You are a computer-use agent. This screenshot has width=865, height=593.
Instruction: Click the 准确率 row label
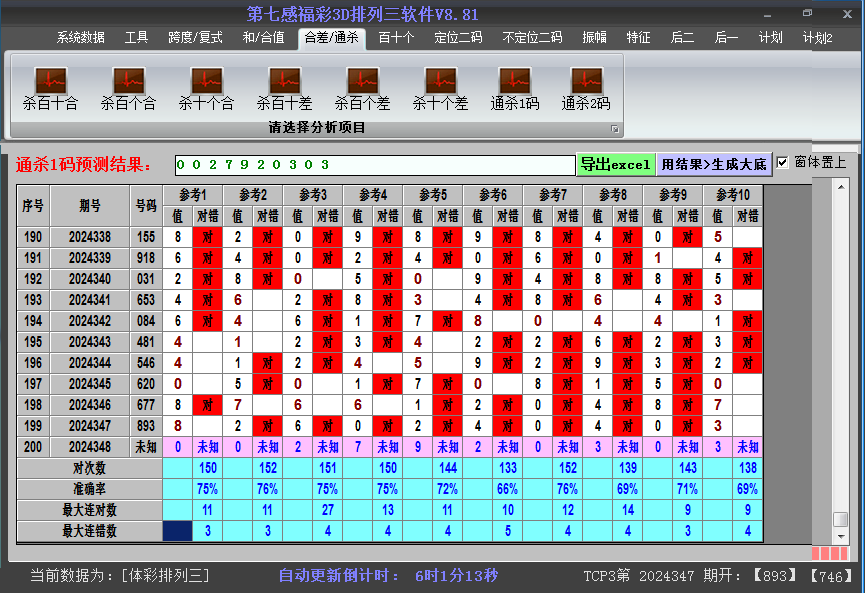coord(89,489)
